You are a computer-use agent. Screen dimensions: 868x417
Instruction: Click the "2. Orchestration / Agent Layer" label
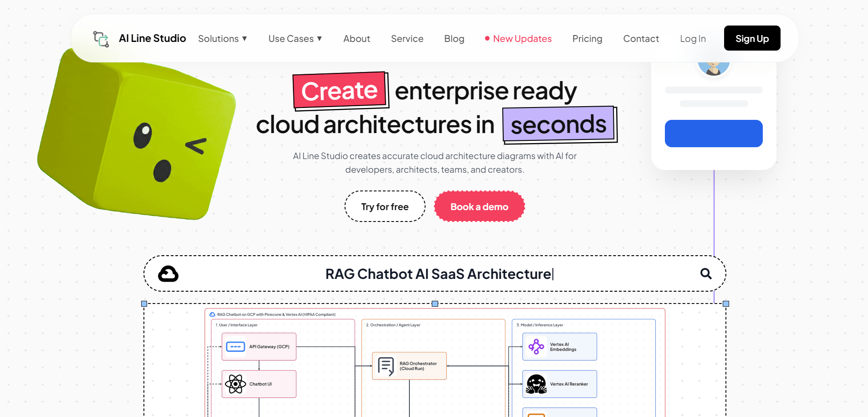(393, 325)
